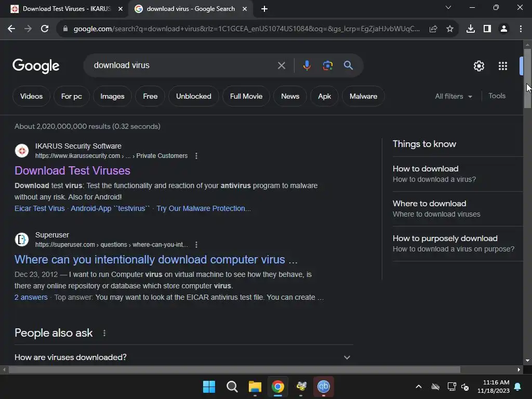Filter results by Videos
The width and height of the screenshot is (532, 399).
point(31,96)
